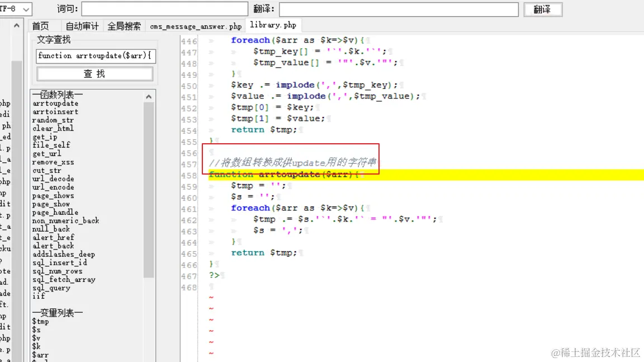Select cut_str in function list
Screen dimensions: 644x362
pos(47,171)
